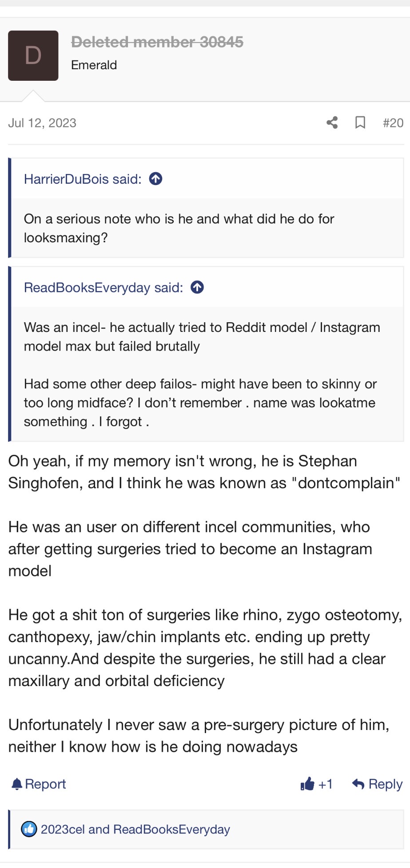Open the "HarrierDuBois said:" quote header link

83,179
